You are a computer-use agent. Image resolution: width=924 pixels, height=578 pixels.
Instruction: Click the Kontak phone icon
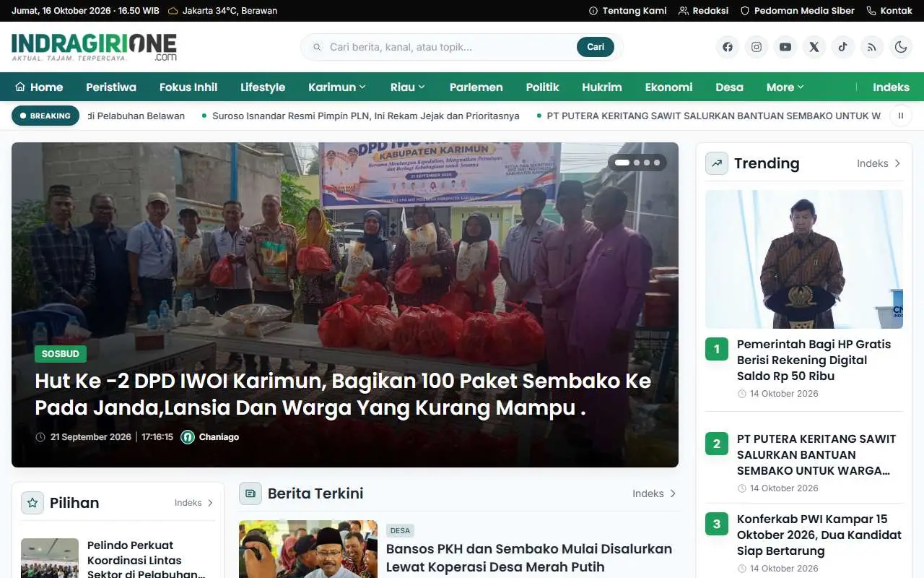871,11
